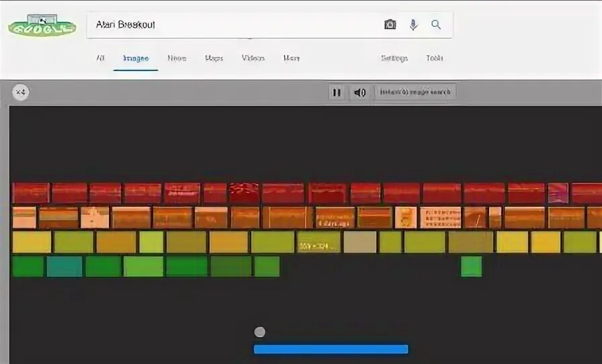Click the isolated green brick near the right
Viewport: 602px width, 364px height.
pos(472,267)
